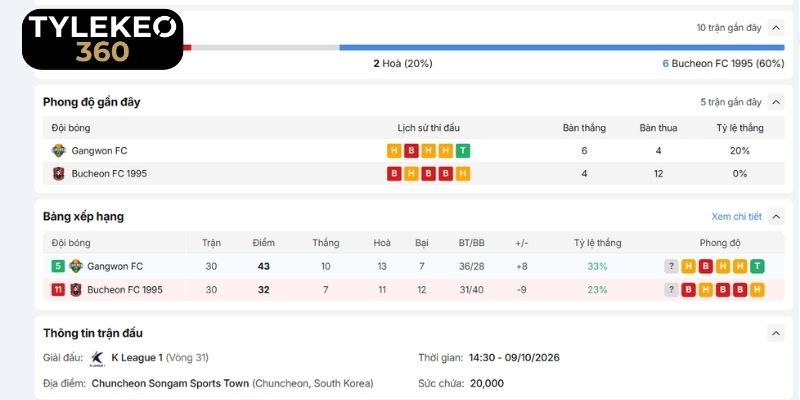The height and width of the screenshot is (400, 800).
Task: Click the TYLEKEO 360 logo
Action: [x=103, y=39]
